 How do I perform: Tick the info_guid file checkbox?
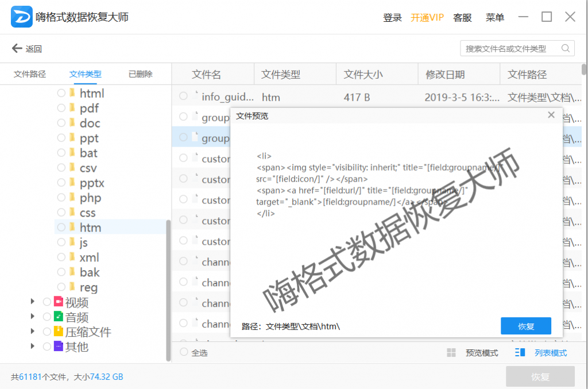[x=183, y=96]
